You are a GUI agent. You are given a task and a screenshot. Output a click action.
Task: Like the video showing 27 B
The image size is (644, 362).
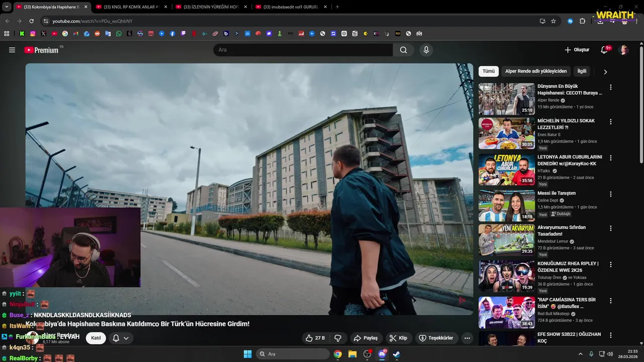point(315,338)
